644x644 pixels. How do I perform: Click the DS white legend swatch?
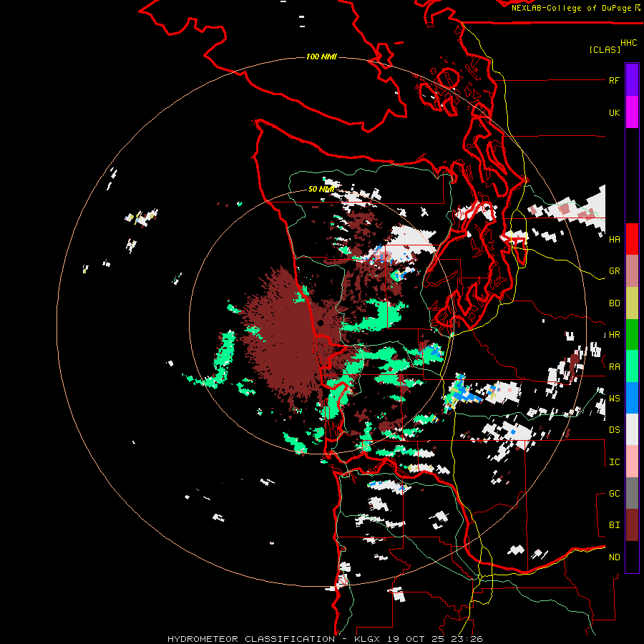[632, 429]
